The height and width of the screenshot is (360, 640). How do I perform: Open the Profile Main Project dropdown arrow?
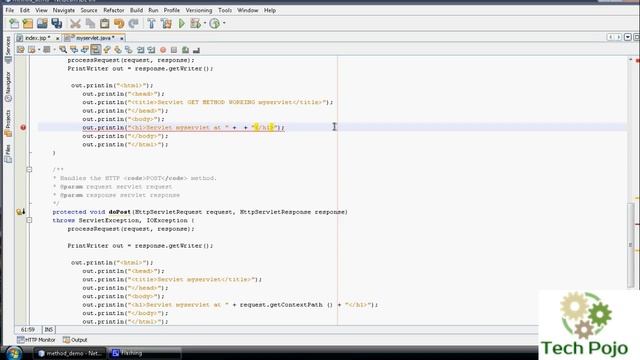tap(224, 23)
